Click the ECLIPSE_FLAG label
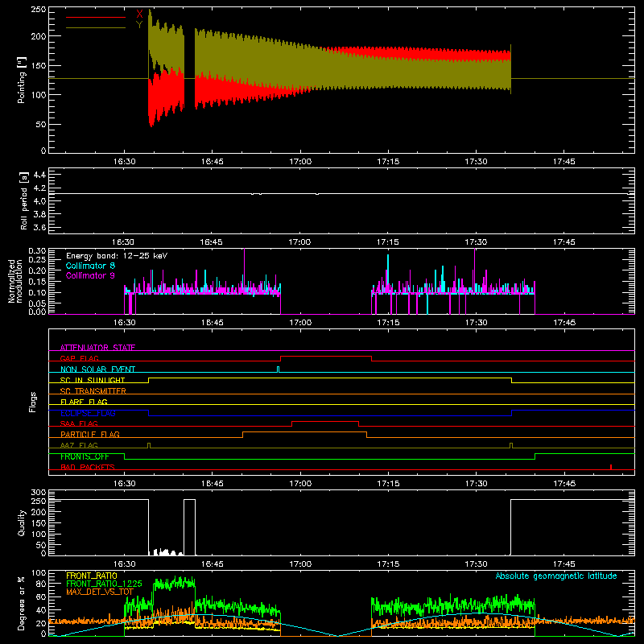 coord(88,413)
